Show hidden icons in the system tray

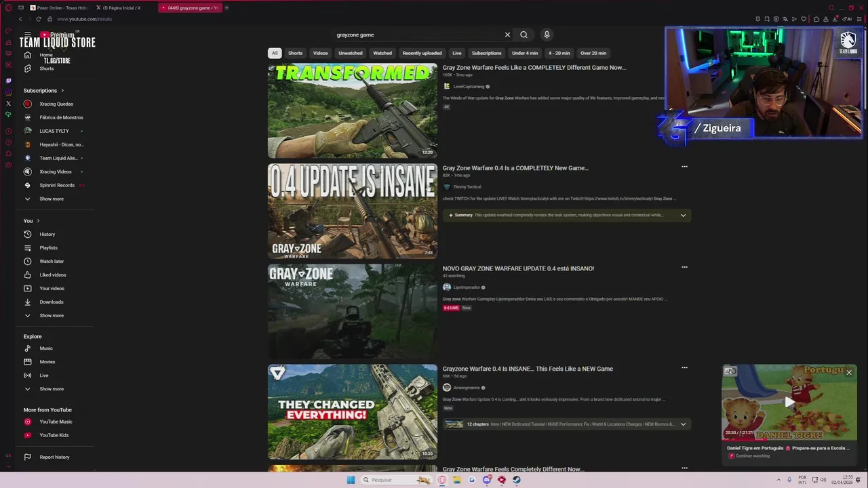779,480
